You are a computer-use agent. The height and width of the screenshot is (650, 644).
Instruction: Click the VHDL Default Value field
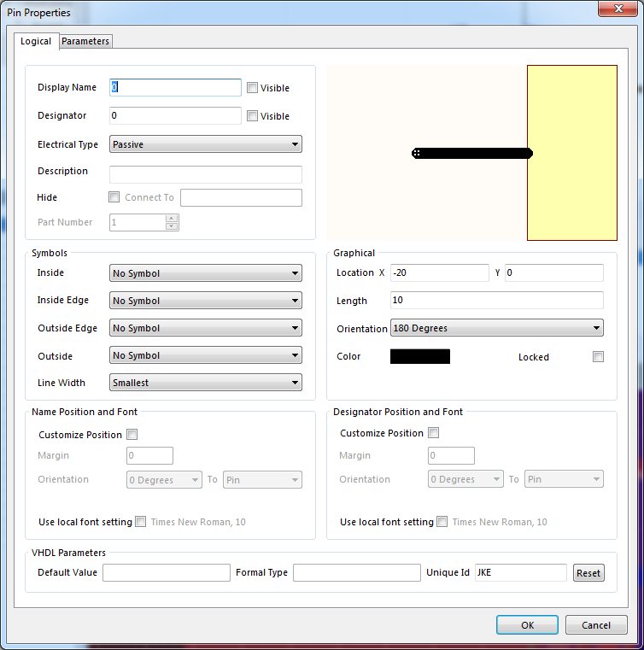tap(167, 572)
